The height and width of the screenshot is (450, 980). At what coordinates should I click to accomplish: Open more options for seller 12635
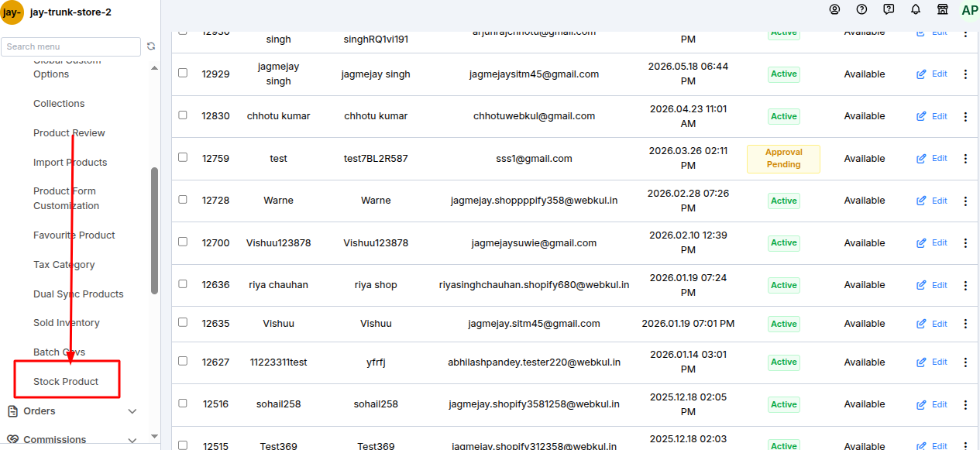(965, 324)
